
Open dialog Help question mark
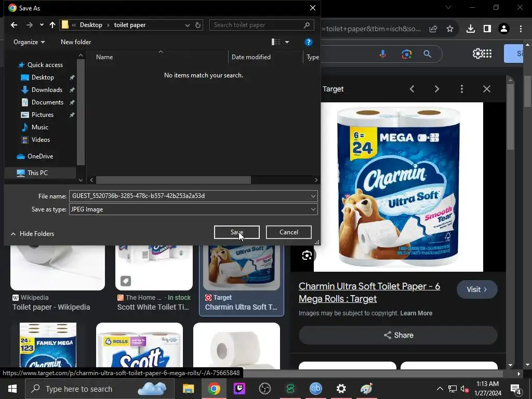pos(308,42)
